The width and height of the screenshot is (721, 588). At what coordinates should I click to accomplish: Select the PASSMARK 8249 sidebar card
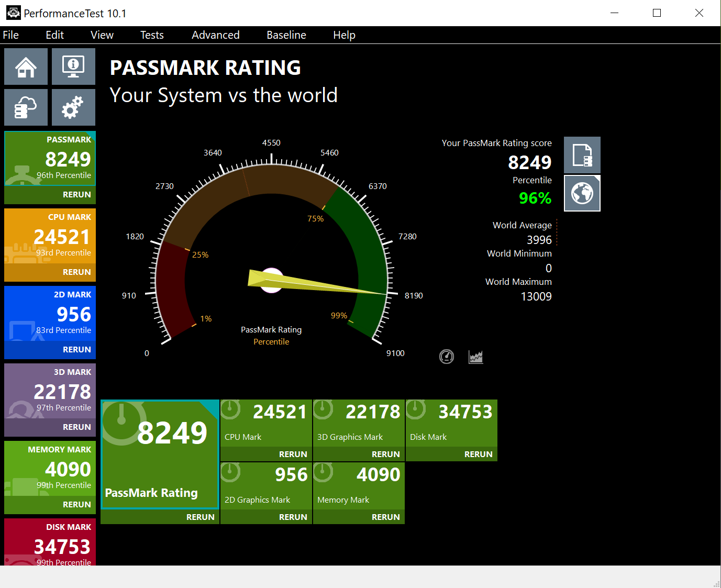50,158
